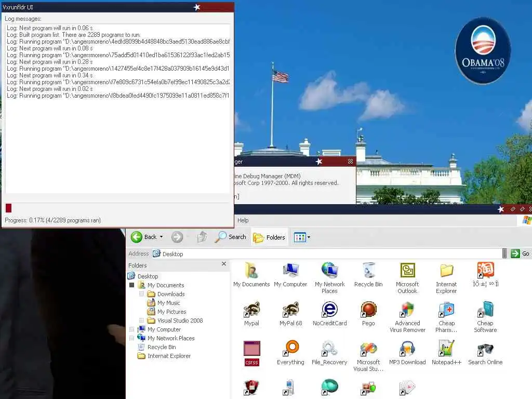Open the teal sphere shortcut icon
This screenshot has width=532, height=399.
(x=329, y=388)
